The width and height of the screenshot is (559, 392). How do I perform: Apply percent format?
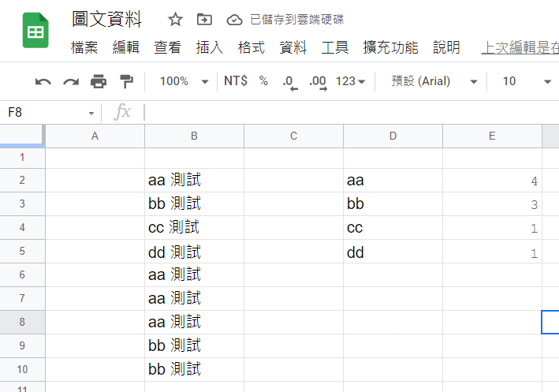click(x=263, y=81)
